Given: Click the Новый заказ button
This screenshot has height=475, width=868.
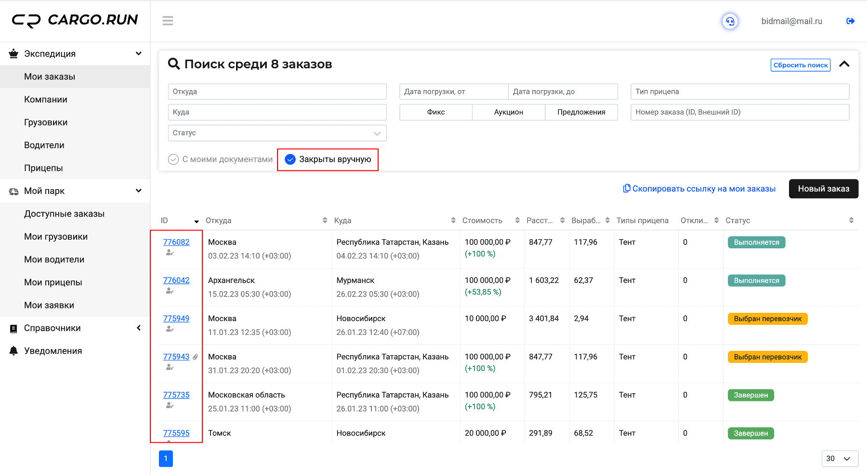Looking at the screenshot, I should (824, 189).
